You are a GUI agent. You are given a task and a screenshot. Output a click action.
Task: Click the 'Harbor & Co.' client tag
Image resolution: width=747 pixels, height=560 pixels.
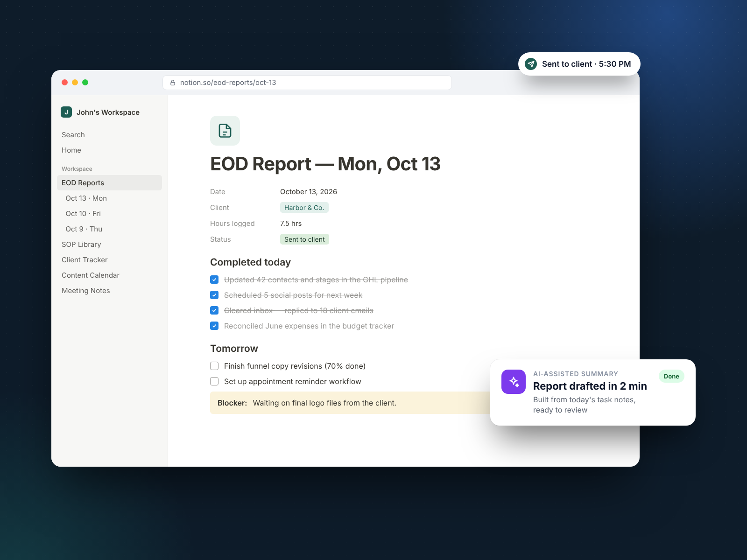pyautogui.click(x=304, y=208)
